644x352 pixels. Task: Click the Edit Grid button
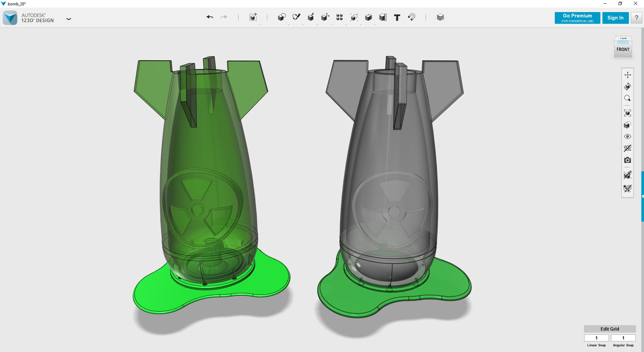pos(610,329)
